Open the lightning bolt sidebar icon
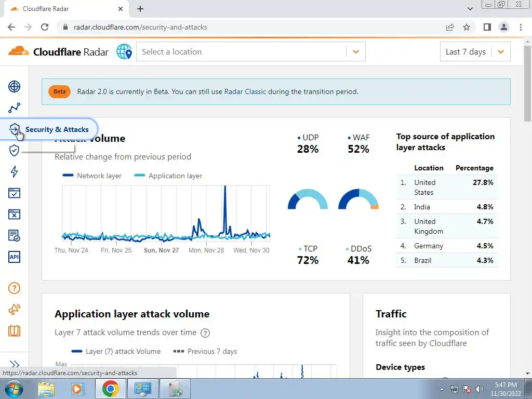This screenshot has height=399, width=532. coord(14,171)
